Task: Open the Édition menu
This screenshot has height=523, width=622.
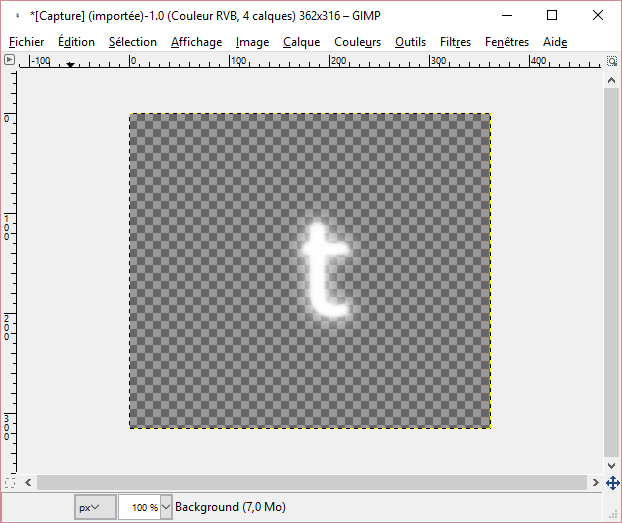Action: point(76,42)
